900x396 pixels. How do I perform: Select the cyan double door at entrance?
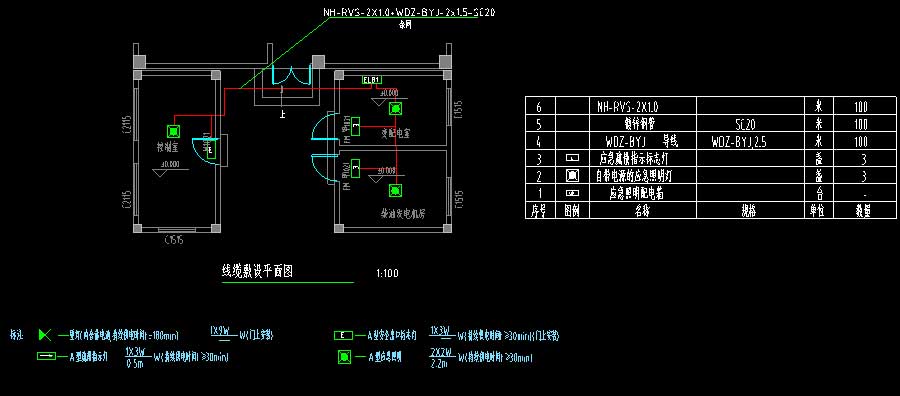[x=291, y=76]
